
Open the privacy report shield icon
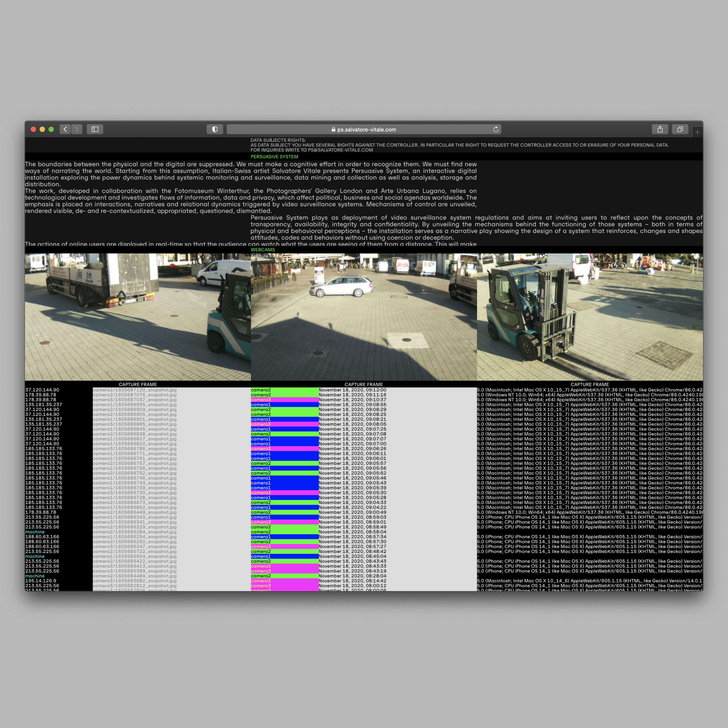tap(215, 129)
